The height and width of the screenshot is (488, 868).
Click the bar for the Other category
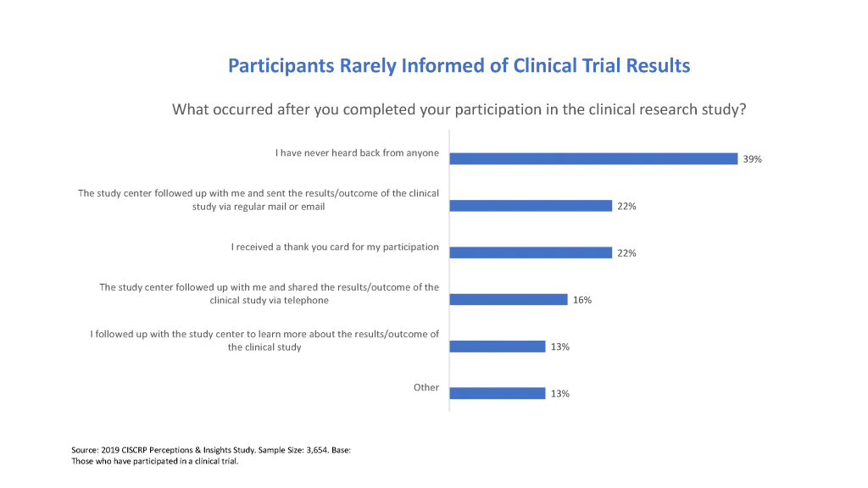[x=497, y=393]
